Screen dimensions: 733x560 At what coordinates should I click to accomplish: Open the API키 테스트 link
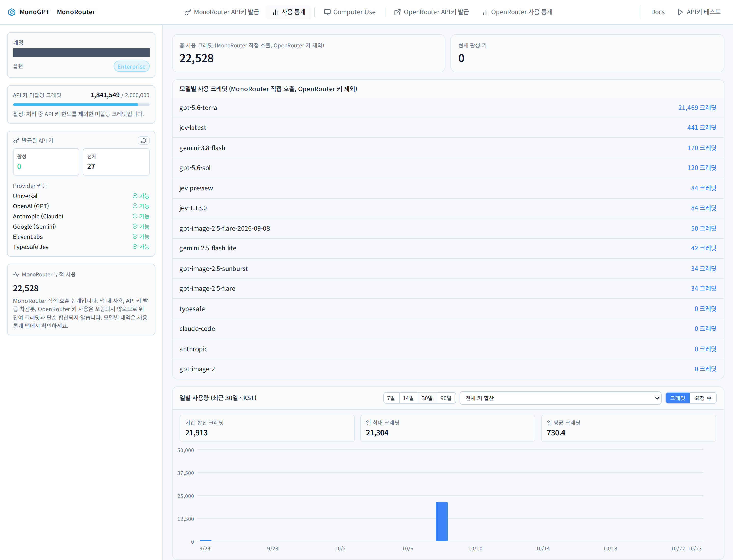(699, 12)
